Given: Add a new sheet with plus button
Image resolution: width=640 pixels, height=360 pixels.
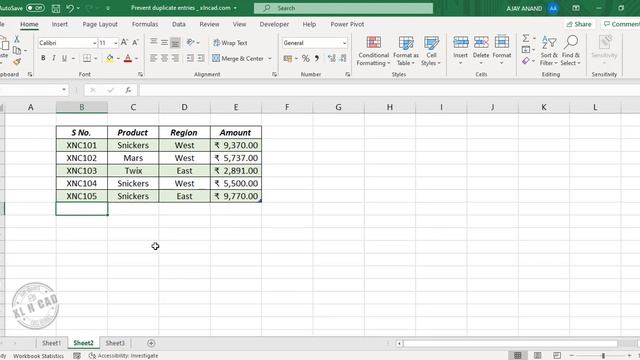Looking at the screenshot, I should point(151,343).
